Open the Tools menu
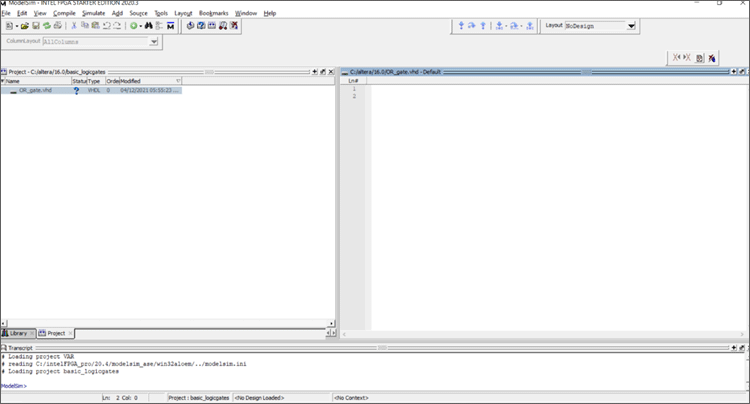The image size is (750, 404). 161,13
